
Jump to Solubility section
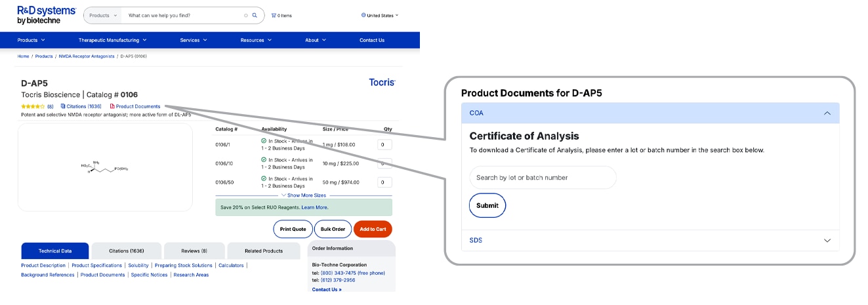coord(138,266)
